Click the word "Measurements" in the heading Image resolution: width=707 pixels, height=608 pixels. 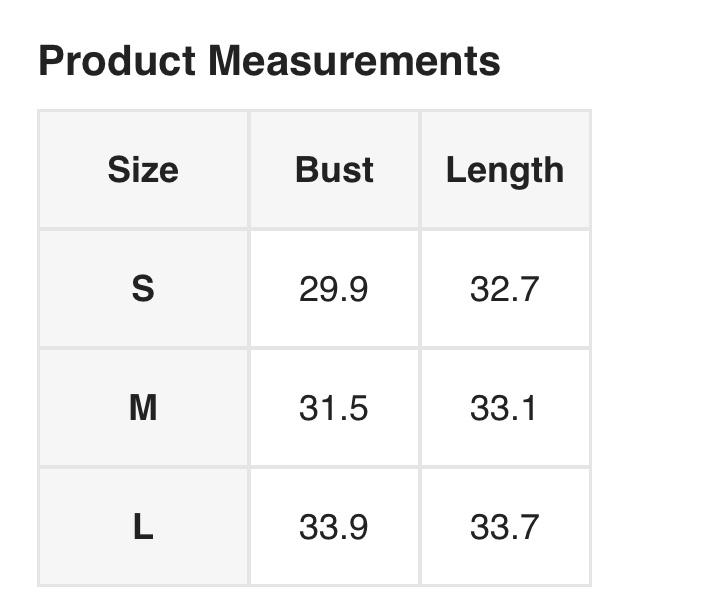tap(354, 61)
